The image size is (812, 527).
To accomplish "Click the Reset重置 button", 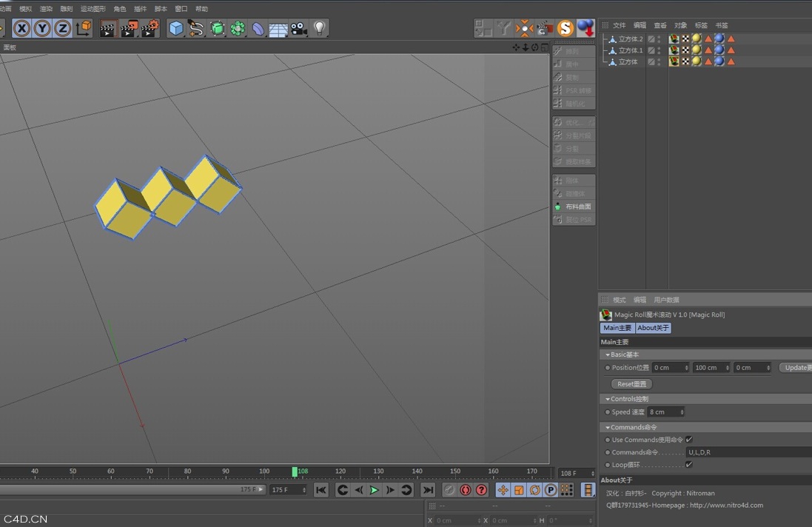I will (x=630, y=383).
